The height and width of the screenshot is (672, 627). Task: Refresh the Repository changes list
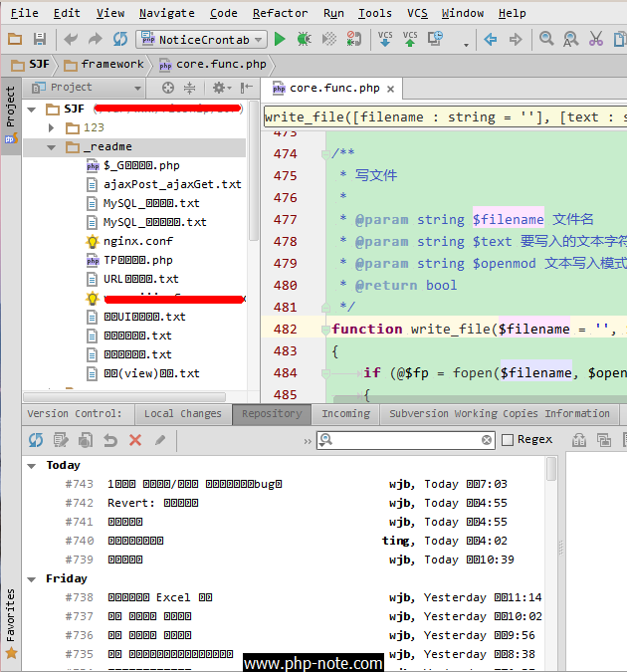[x=36, y=440]
